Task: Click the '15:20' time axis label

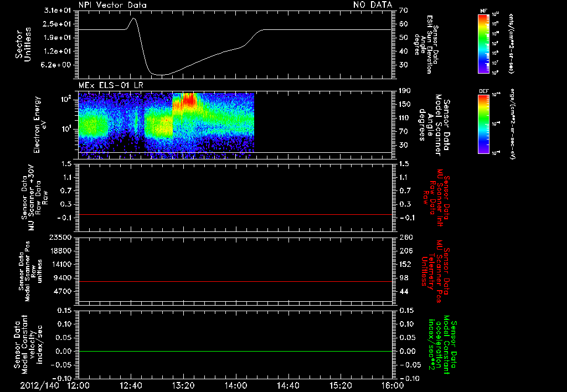Action: (341, 386)
